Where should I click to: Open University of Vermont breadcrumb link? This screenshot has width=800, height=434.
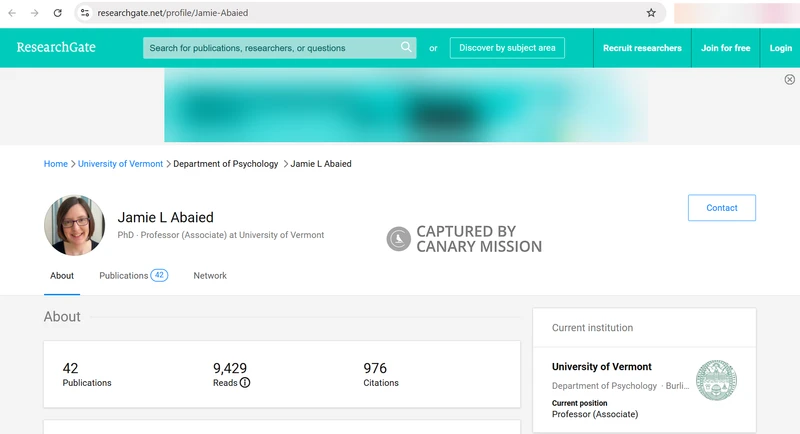(120, 164)
